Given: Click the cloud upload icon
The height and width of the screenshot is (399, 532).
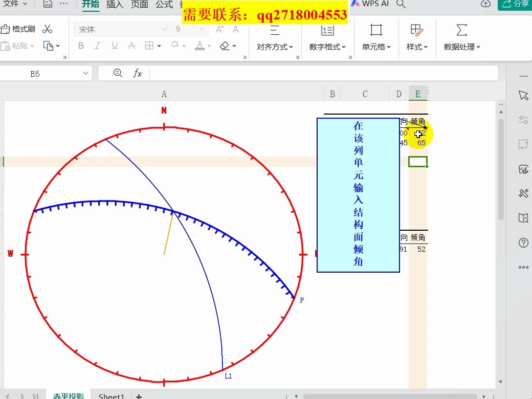Looking at the screenshot, I should [485, 4].
